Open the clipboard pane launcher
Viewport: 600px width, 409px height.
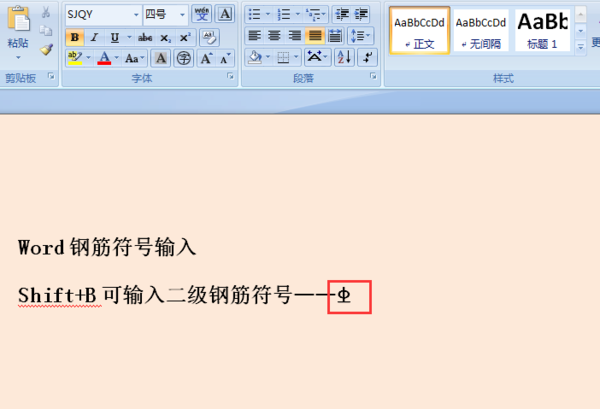pos(51,76)
